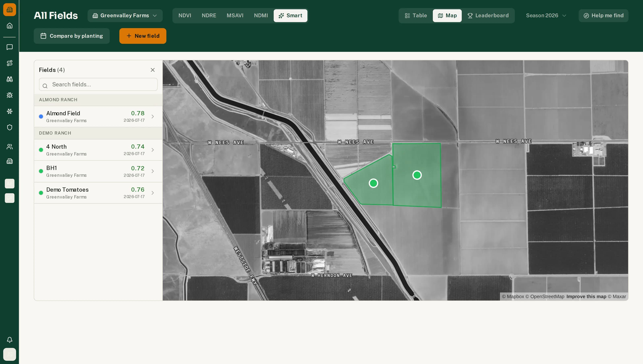Click the 0.78 value for Almond Field

tap(138, 113)
